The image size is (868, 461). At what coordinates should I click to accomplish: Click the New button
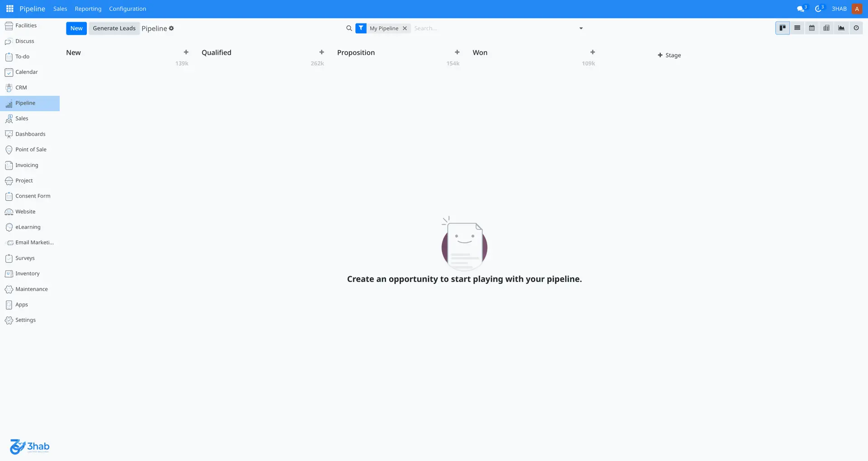[x=76, y=28]
